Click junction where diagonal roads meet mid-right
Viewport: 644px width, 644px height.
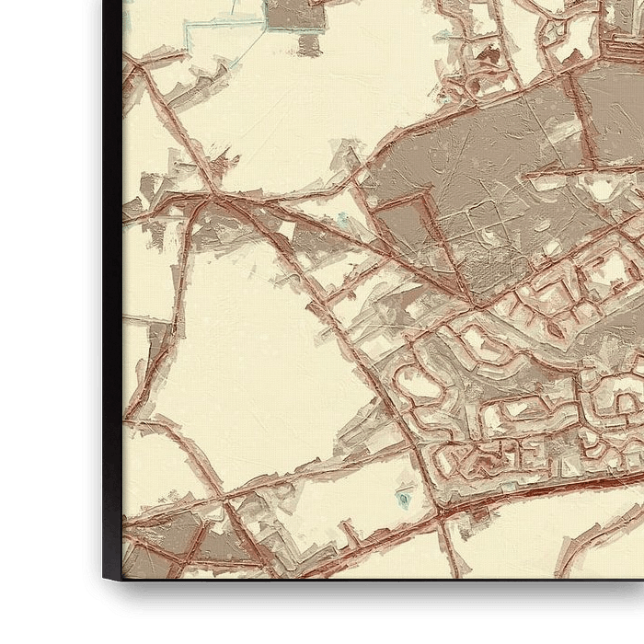tap(476, 304)
